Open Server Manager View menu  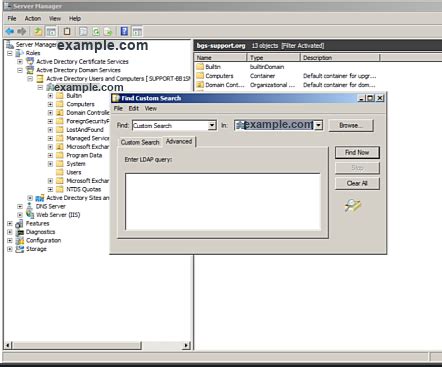[x=55, y=19]
